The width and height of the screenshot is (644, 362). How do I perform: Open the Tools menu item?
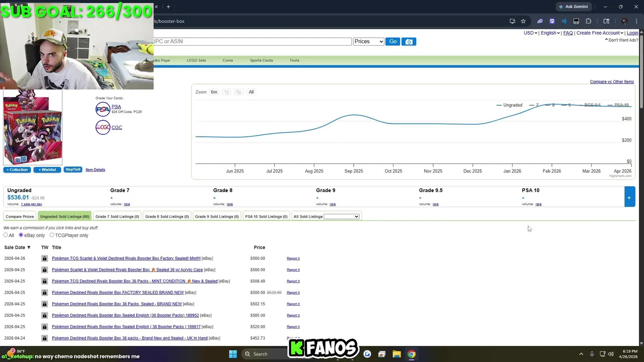pyautogui.click(x=294, y=60)
